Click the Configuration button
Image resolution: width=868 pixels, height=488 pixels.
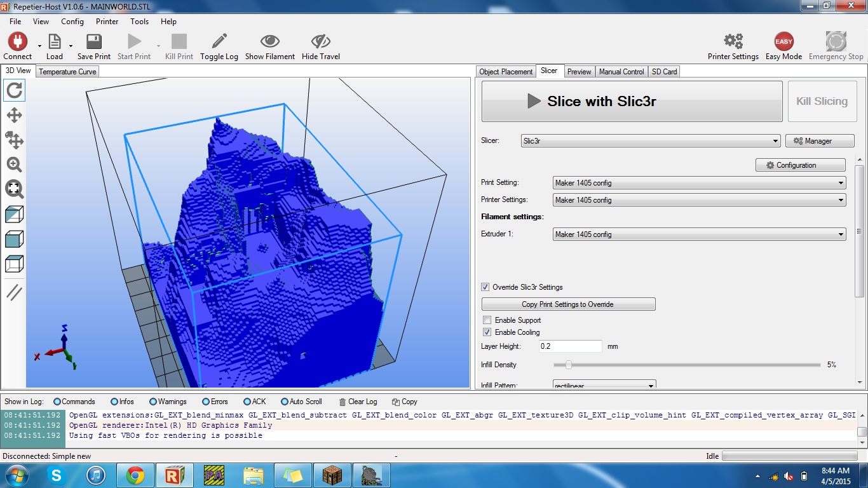tap(801, 165)
